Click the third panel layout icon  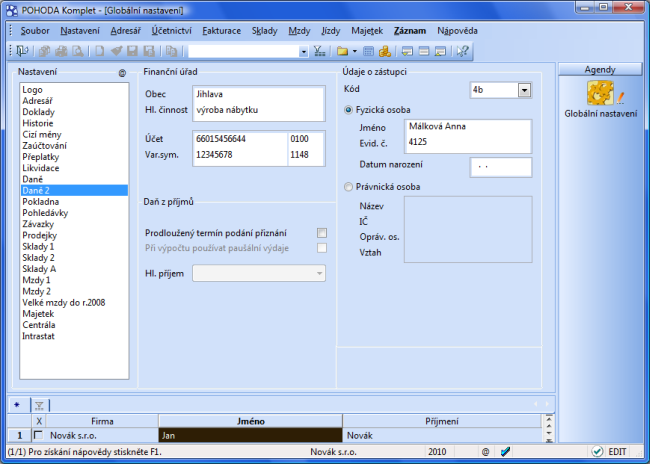(x=440, y=51)
